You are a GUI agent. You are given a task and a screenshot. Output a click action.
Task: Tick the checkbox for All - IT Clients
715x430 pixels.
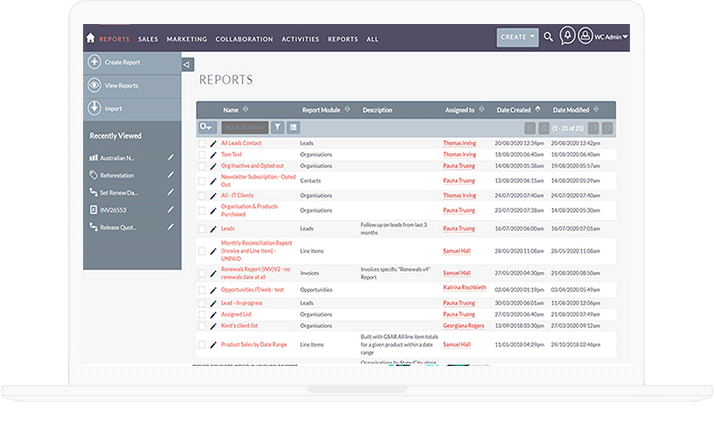pyautogui.click(x=202, y=196)
